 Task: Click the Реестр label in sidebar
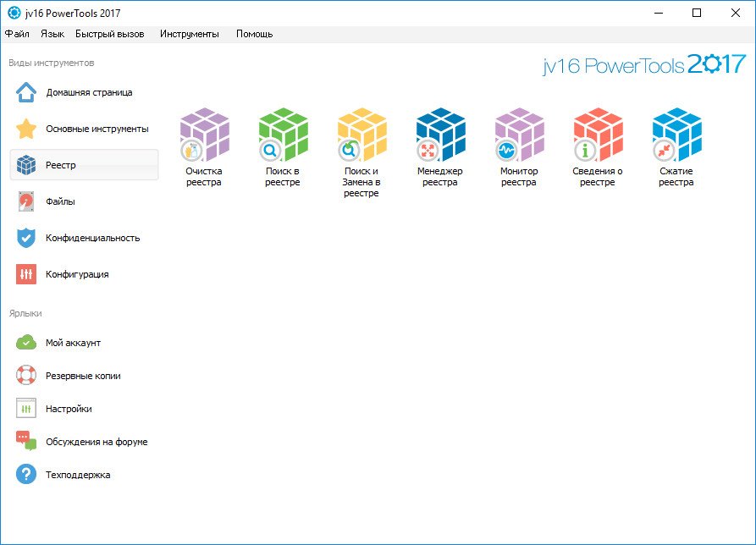click(x=61, y=165)
